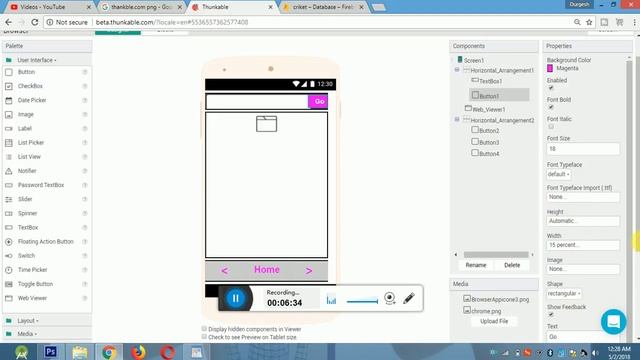Choose the Label palette component
Screen dimensions: 640x360
(x=24, y=129)
